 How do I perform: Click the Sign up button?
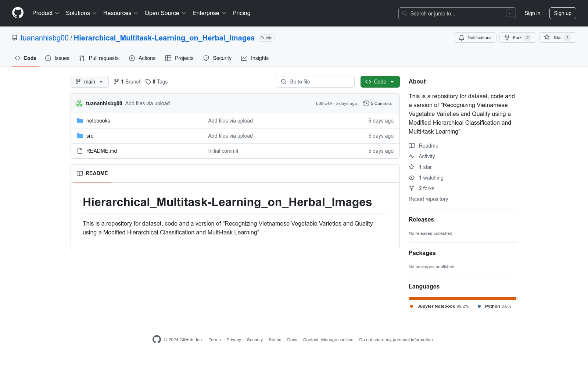pos(563,13)
